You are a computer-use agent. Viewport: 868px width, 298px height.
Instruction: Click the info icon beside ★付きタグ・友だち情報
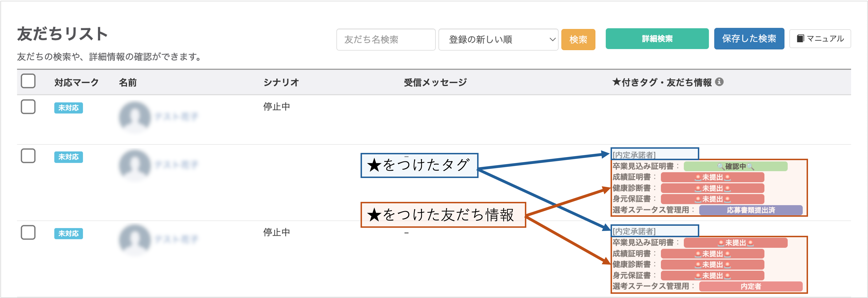[719, 82]
